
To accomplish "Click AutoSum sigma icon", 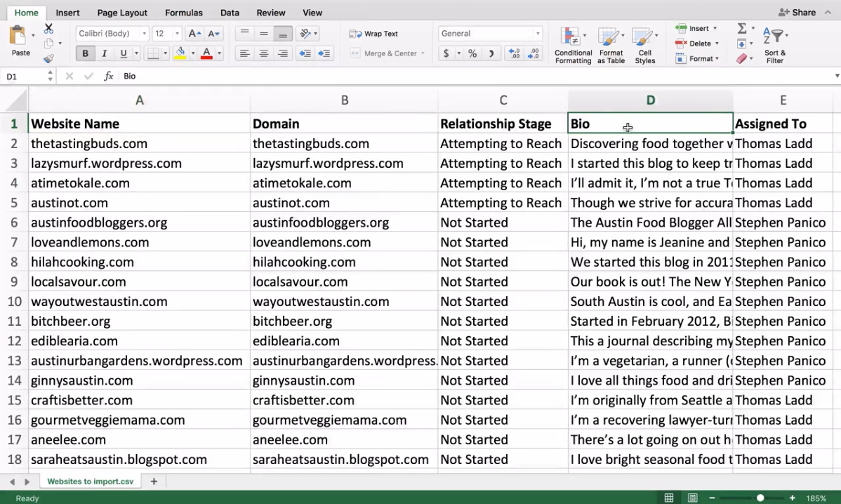I will point(742,28).
